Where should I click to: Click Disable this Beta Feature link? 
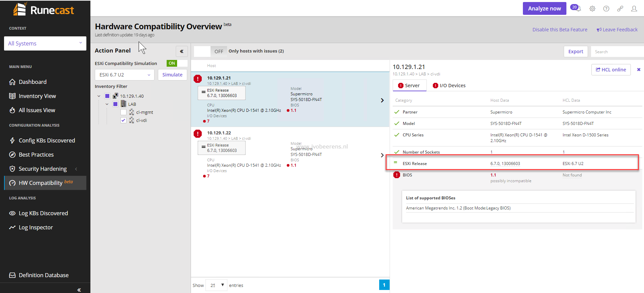[560, 30]
